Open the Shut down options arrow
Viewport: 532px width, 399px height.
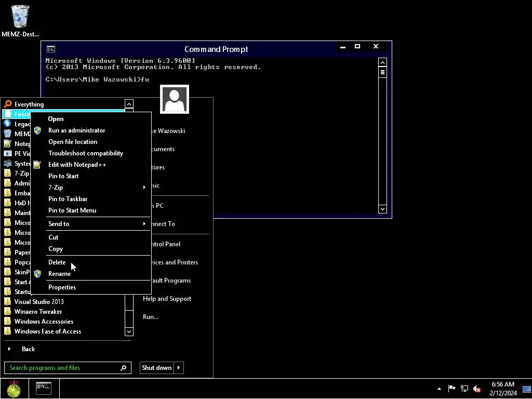179,368
